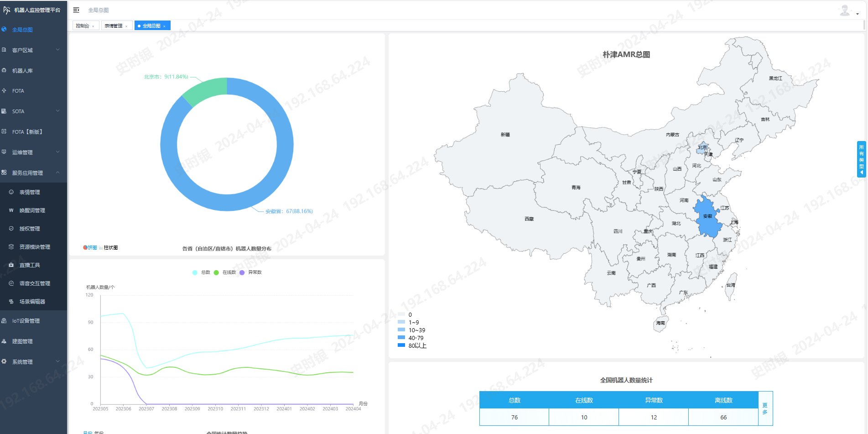
Task: Click the smiley icon beside 表情管理
Action: point(11,192)
